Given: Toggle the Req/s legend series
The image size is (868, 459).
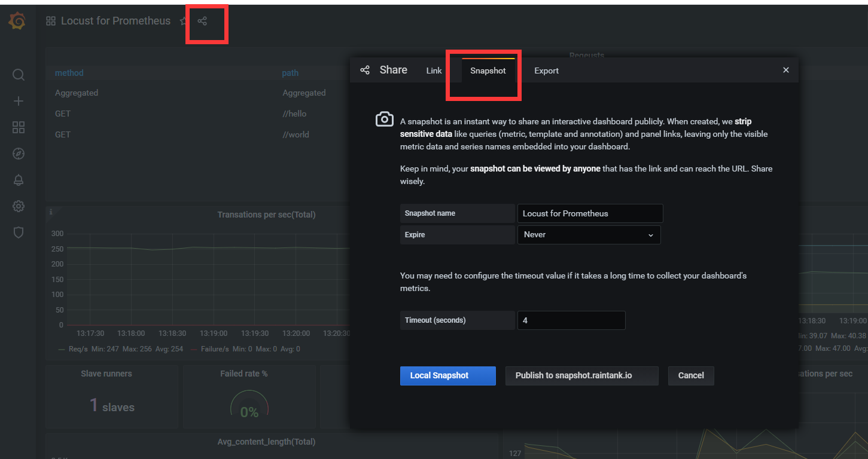Looking at the screenshot, I should (x=79, y=349).
